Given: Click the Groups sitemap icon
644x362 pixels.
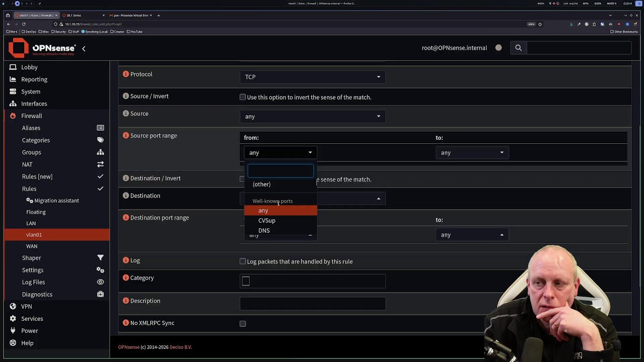Looking at the screenshot, I should click(x=100, y=152).
